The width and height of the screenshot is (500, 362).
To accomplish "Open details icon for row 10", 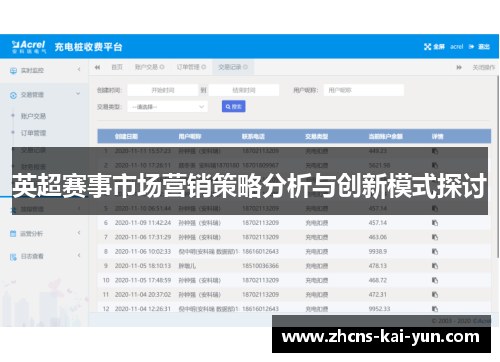I will pyautogui.click(x=435, y=280).
